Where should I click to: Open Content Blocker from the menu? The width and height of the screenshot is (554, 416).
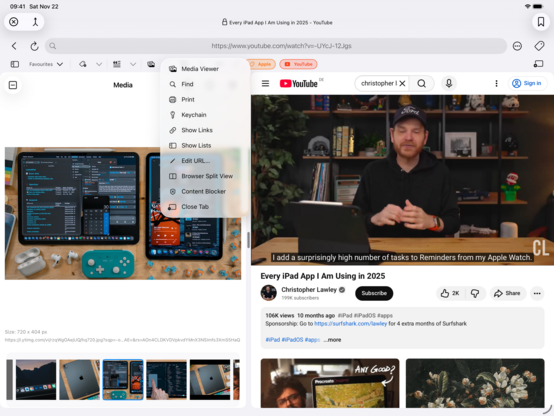tap(205, 191)
